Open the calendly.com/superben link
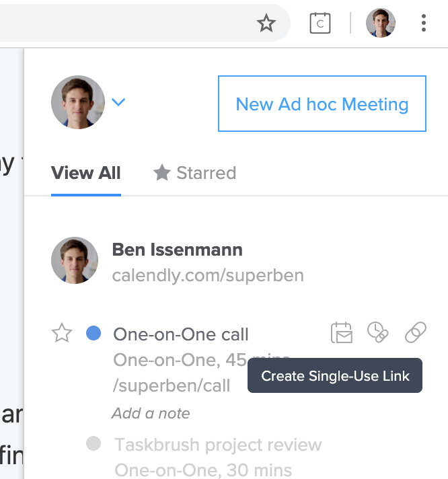 pyautogui.click(x=208, y=275)
